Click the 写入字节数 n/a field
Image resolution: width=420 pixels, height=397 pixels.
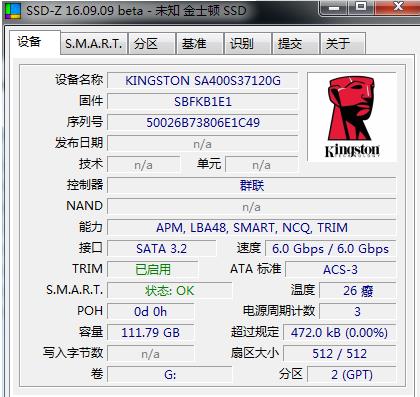point(150,354)
